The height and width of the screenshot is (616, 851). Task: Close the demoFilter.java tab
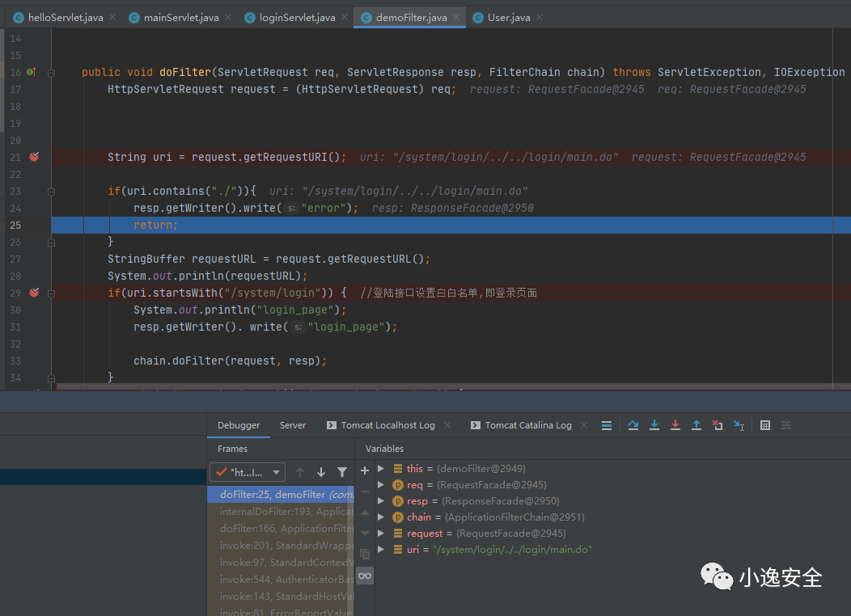pyautogui.click(x=456, y=17)
